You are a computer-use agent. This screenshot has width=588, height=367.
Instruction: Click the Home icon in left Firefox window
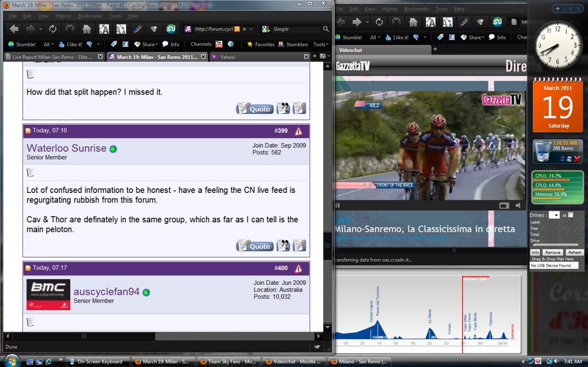(x=87, y=29)
